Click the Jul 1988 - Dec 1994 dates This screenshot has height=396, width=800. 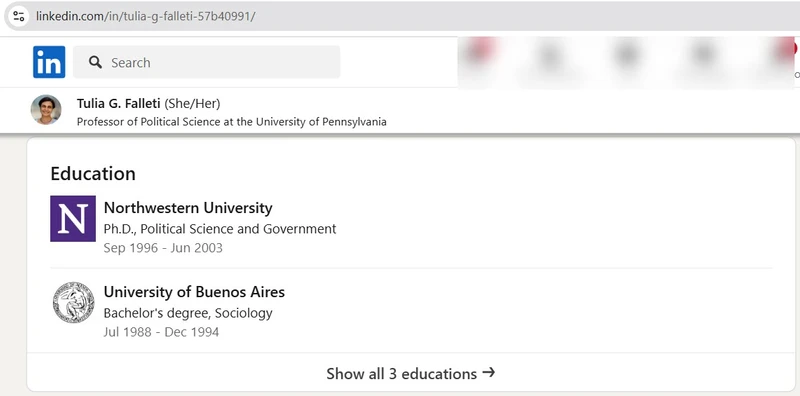[161, 332]
